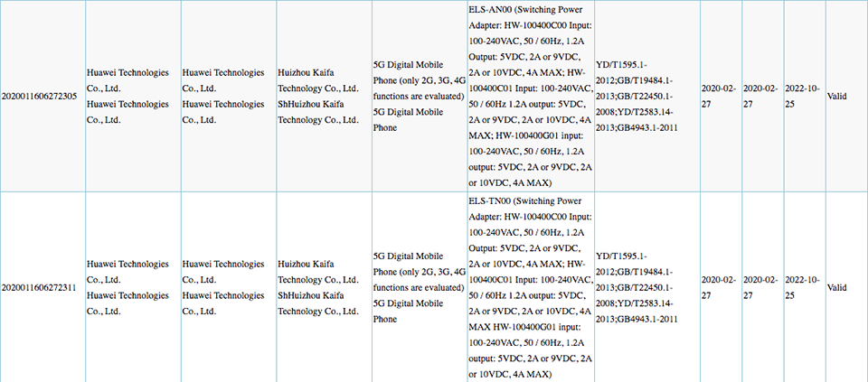This screenshot has width=868, height=382.
Task: Click the ELS-AN00 power adapter description cell
Action: (x=531, y=97)
